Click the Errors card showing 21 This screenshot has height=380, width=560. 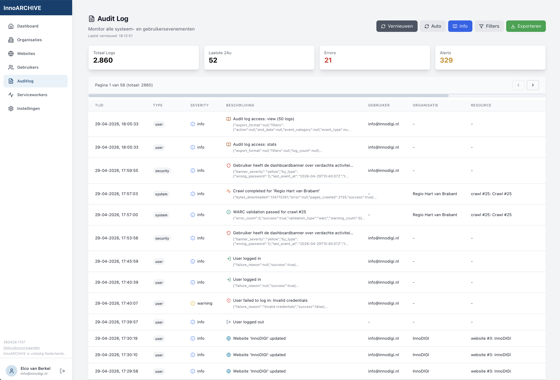(375, 57)
